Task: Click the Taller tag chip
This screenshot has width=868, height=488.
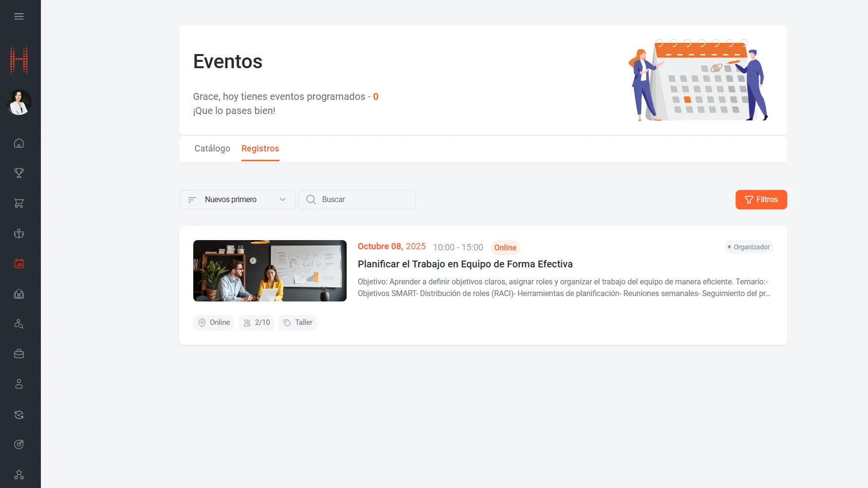Action: [x=298, y=322]
